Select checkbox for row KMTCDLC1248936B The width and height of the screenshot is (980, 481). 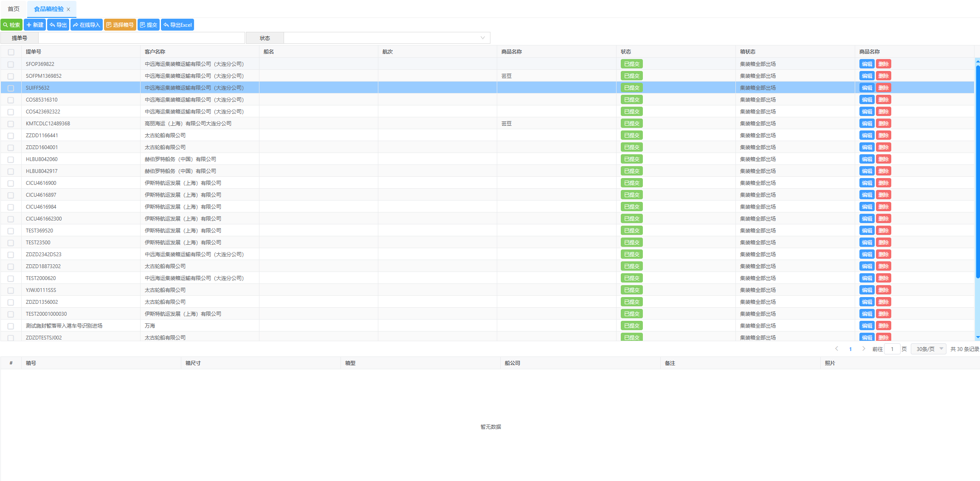click(11, 124)
